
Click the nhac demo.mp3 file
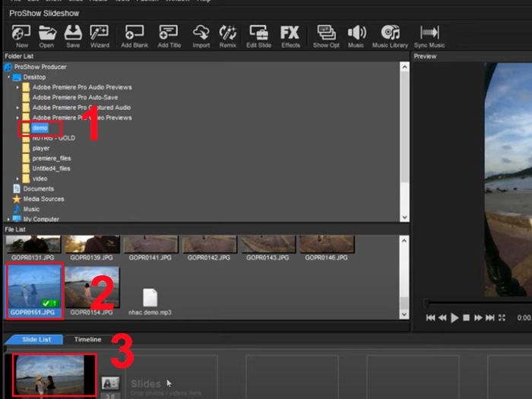(x=150, y=300)
